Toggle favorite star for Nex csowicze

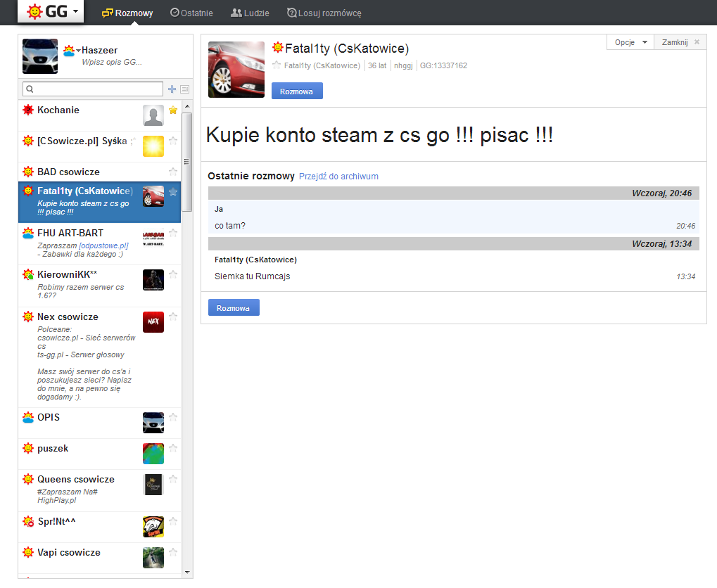pos(173,317)
